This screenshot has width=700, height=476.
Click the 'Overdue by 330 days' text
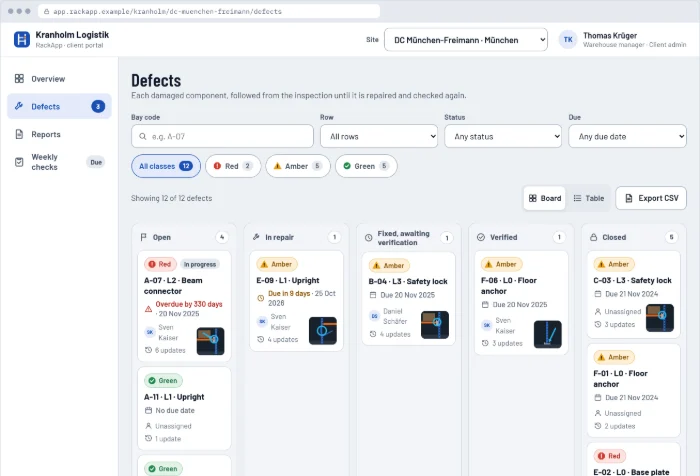pyautogui.click(x=189, y=304)
